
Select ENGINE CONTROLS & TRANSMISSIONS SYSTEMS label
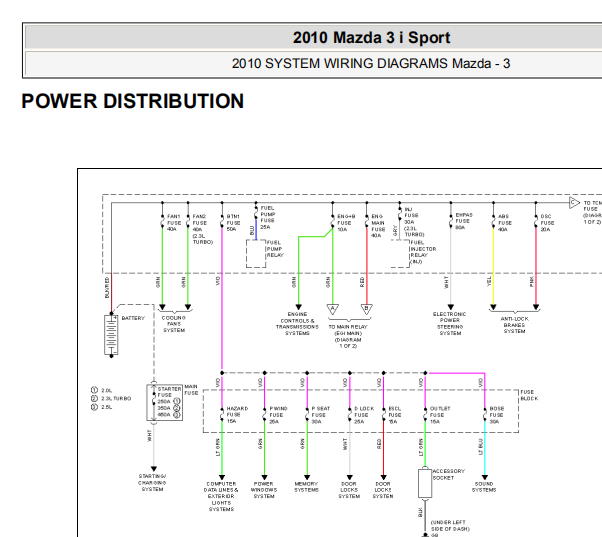297,324
